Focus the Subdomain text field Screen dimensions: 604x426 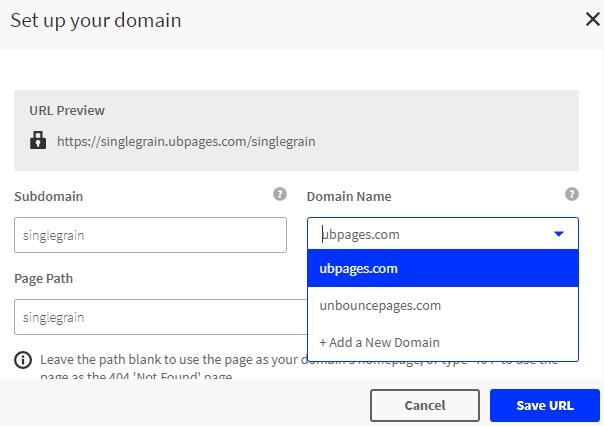tap(150, 235)
